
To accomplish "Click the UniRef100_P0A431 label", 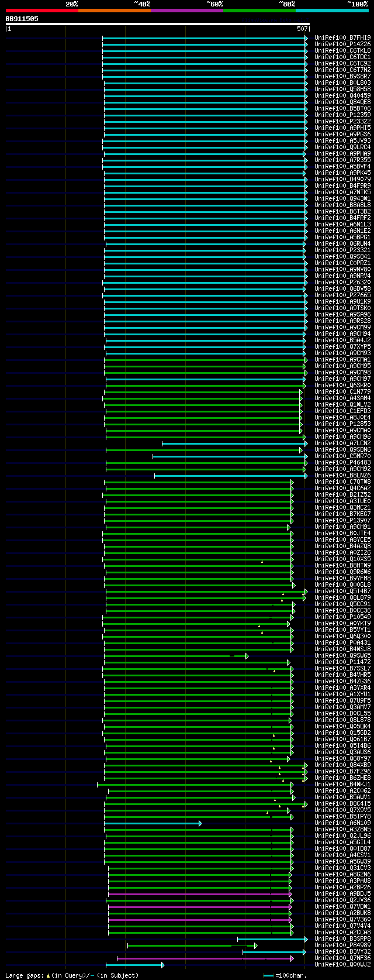I will click(x=342, y=642).
